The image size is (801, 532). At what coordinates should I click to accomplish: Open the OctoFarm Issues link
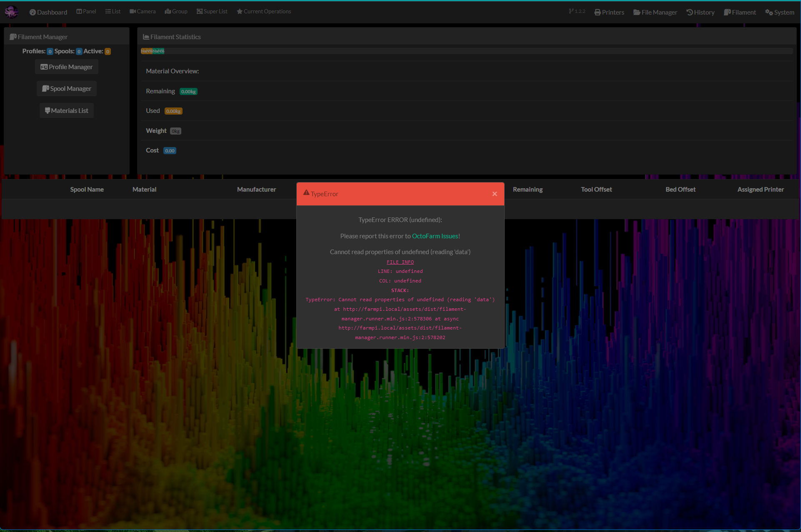[x=435, y=236]
